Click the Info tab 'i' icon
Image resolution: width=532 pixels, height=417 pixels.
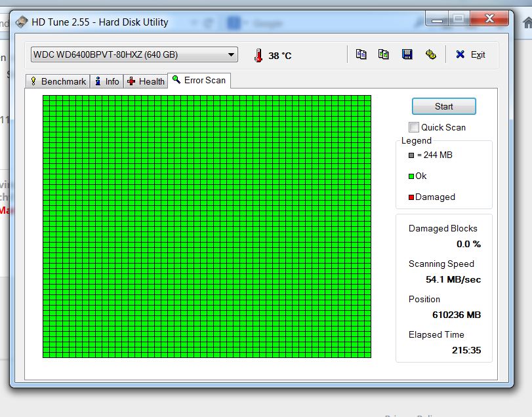pos(98,81)
